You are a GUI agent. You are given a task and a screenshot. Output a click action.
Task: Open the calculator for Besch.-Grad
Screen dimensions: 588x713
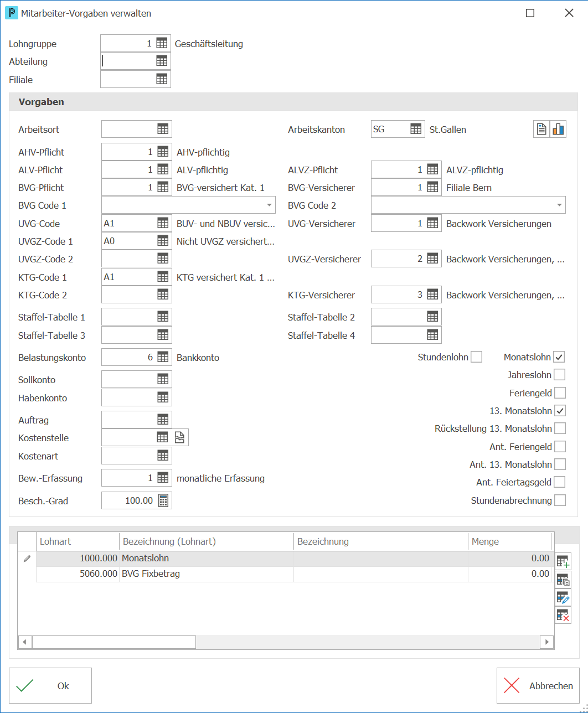click(x=163, y=500)
